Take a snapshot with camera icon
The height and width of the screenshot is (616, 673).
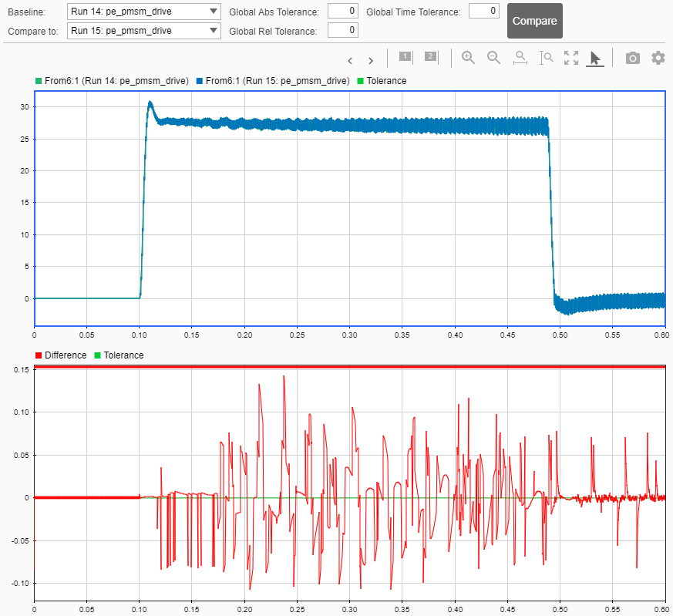tap(633, 58)
